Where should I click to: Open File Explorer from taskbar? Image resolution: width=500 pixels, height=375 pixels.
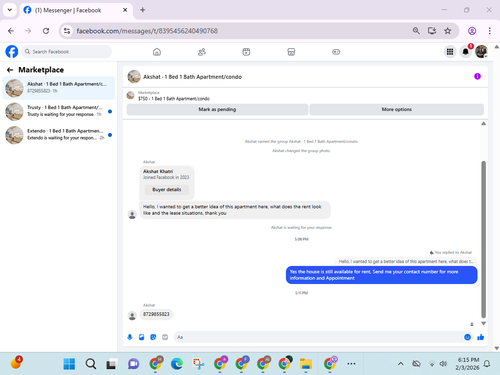click(305, 364)
